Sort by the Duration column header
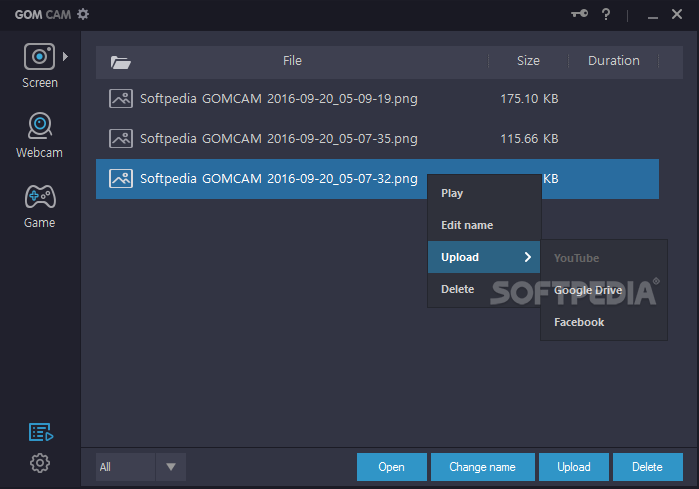Viewport: 699px width, 489px height. click(614, 61)
